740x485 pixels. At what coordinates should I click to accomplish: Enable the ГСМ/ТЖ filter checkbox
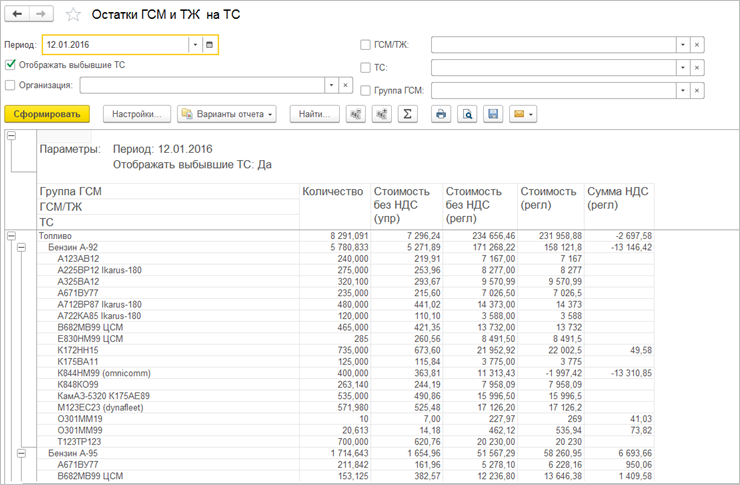click(x=365, y=45)
